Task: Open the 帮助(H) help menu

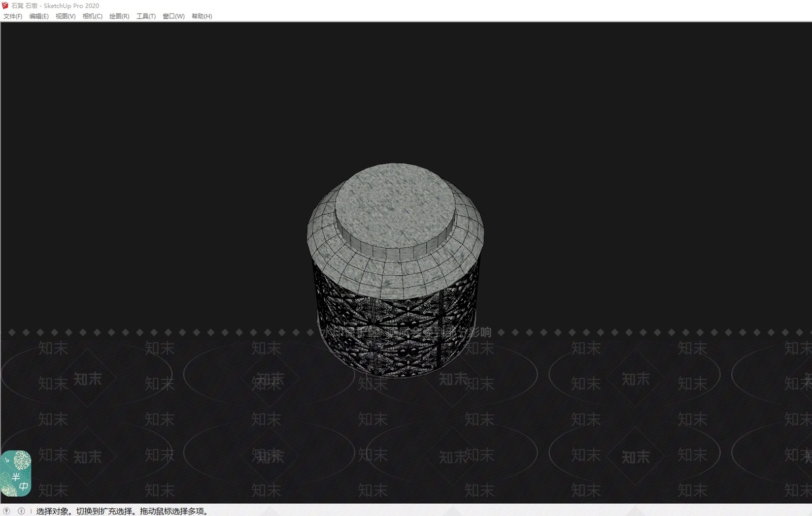Action: click(x=202, y=16)
